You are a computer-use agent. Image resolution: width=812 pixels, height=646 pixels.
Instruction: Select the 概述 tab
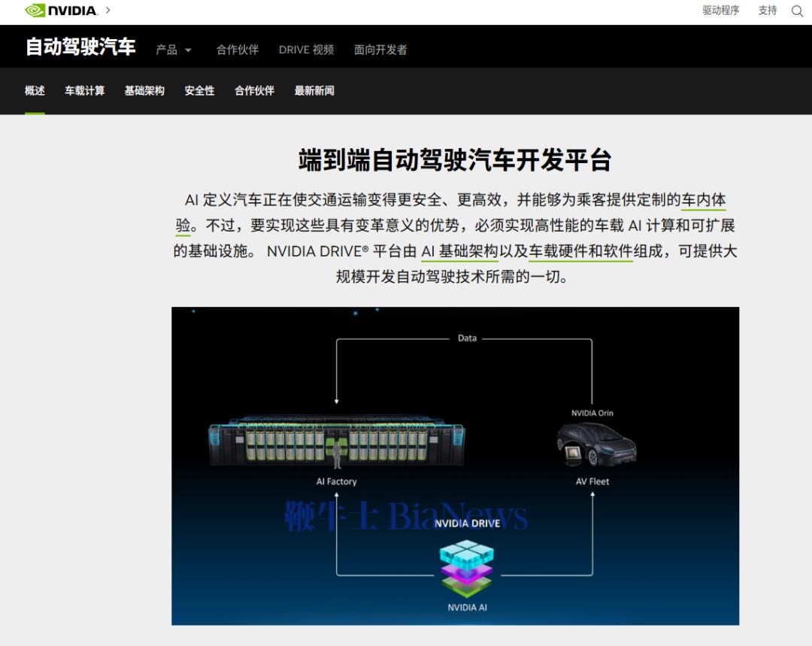pos(35,91)
